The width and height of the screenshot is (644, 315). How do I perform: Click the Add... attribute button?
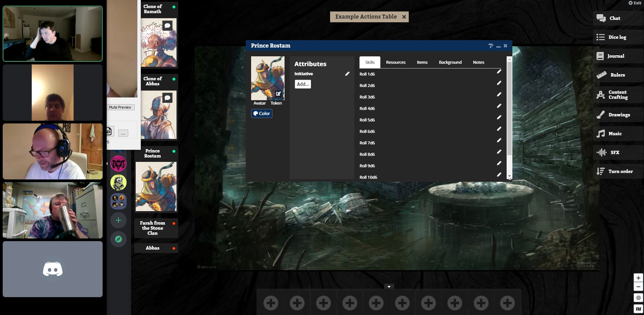coord(303,84)
